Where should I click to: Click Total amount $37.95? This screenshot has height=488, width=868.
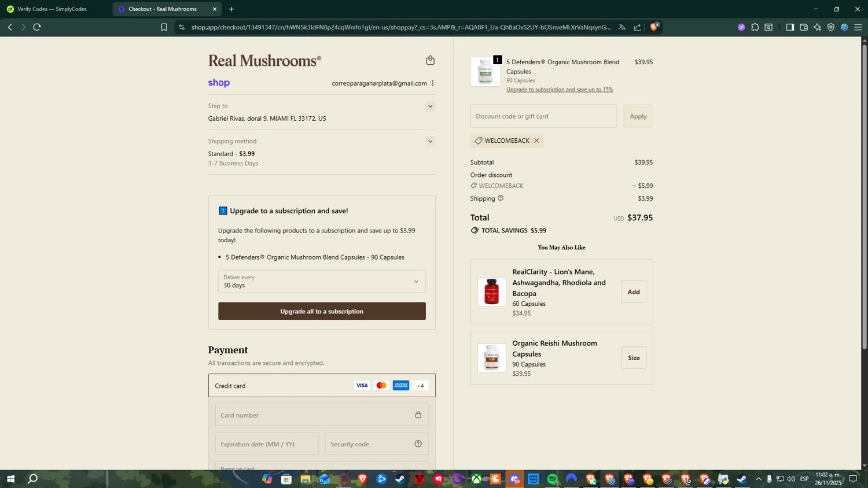click(640, 218)
